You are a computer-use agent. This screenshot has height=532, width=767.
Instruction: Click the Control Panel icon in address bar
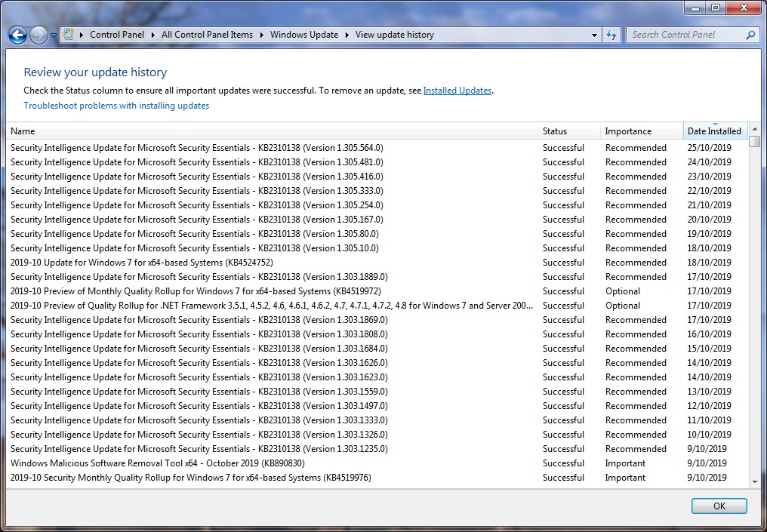pyautogui.click(x=67, y=34)
